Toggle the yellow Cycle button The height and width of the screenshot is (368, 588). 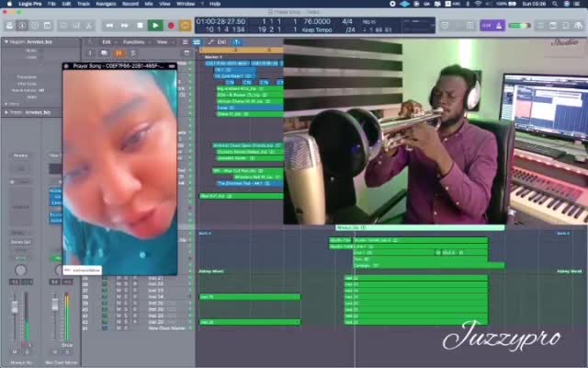pyautogui.click(x=186, y=26)
